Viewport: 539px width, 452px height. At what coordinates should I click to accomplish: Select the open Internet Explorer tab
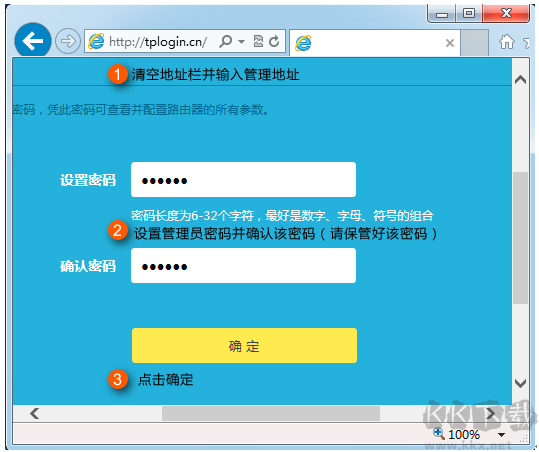pyautogui.click(x=375, y=43)
